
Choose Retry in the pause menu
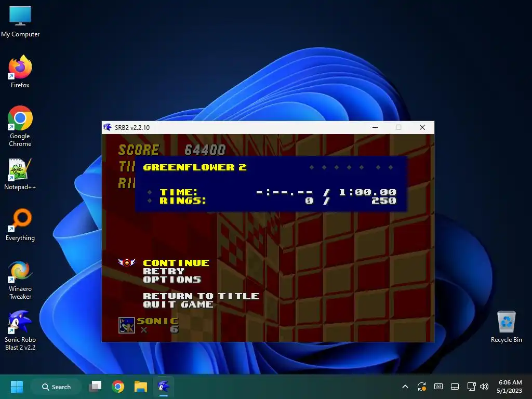pyautogui.click(x=164, y=271)
